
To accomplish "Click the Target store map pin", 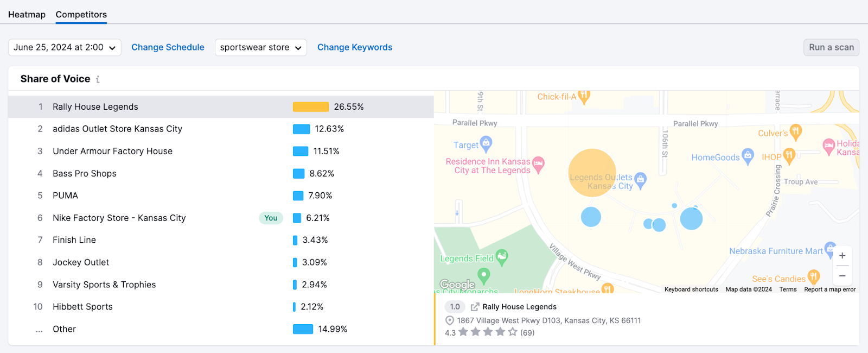I will (486, 144).
